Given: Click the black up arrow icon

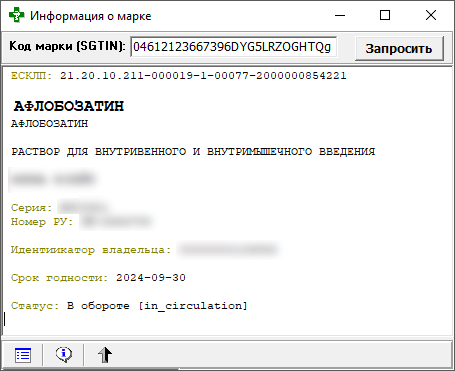Looking at the screenshot, I should click(105, 355).
